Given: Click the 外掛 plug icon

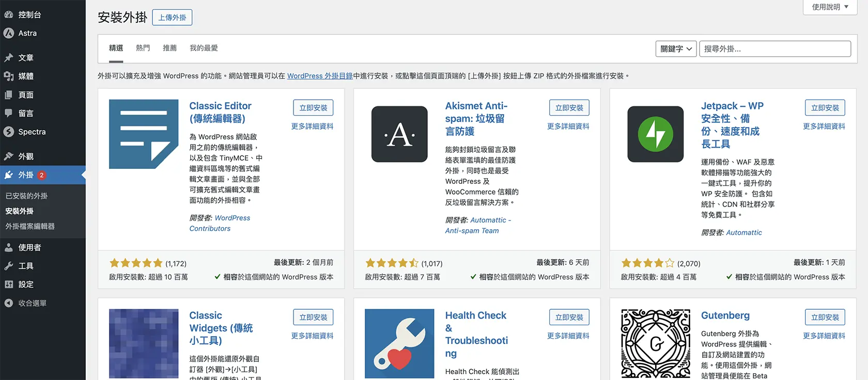Looking at the screenshot, I should pos(9,175).
